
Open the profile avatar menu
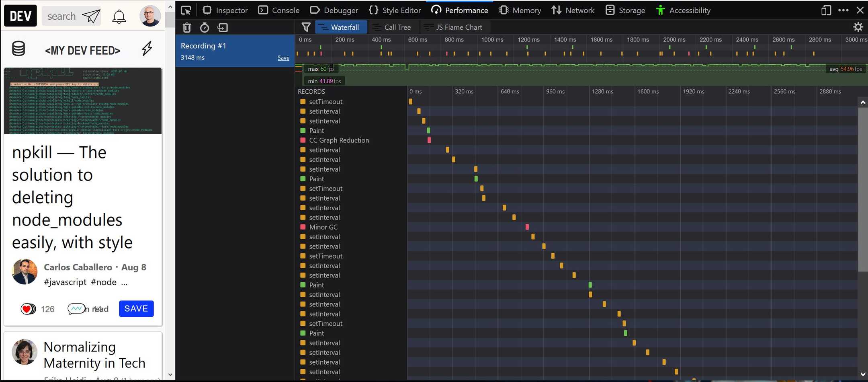tap(150, 16)
